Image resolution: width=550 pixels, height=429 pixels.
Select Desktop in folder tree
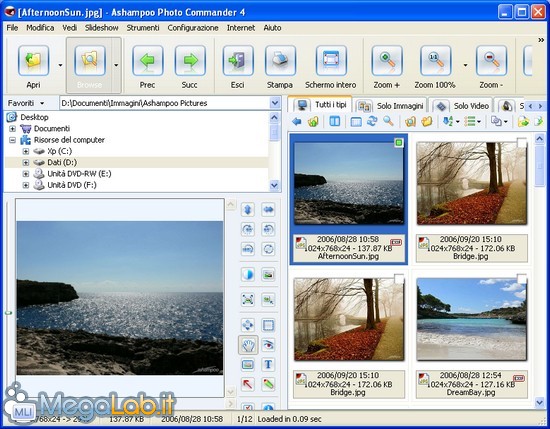pyautogui.click(x=34, y=117)
